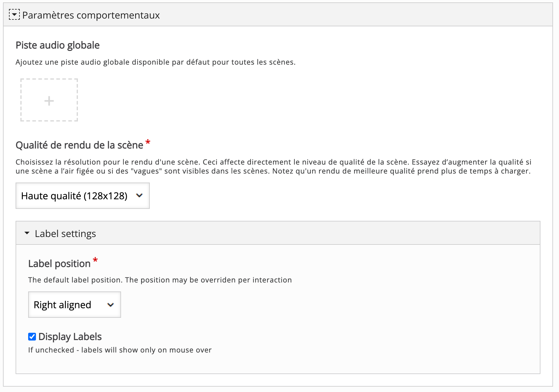The width and height of the screenshot is (559, 392).
Task: Click the Display Labels text label
Action: tap(70, 337)
